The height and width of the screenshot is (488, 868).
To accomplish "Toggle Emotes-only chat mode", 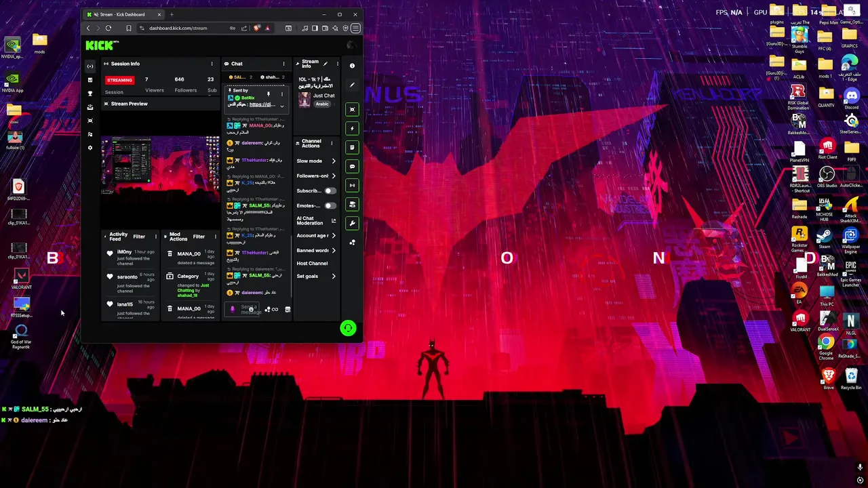I will (330, 206).
